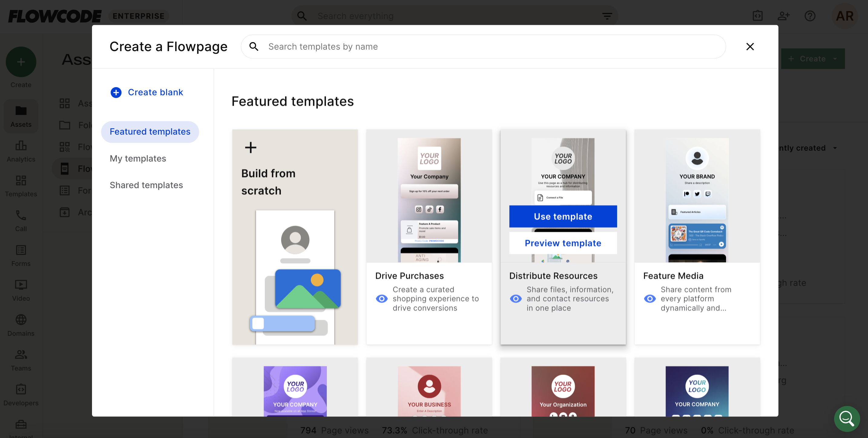Close the Create a Flowpage dialog

point(750,47)
